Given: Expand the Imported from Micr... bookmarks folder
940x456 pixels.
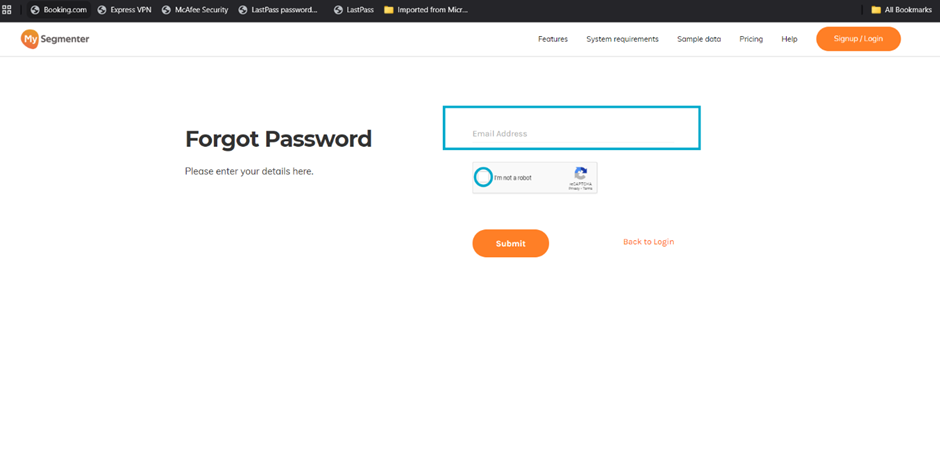Looking at the screenshot, I should [425, 10].
